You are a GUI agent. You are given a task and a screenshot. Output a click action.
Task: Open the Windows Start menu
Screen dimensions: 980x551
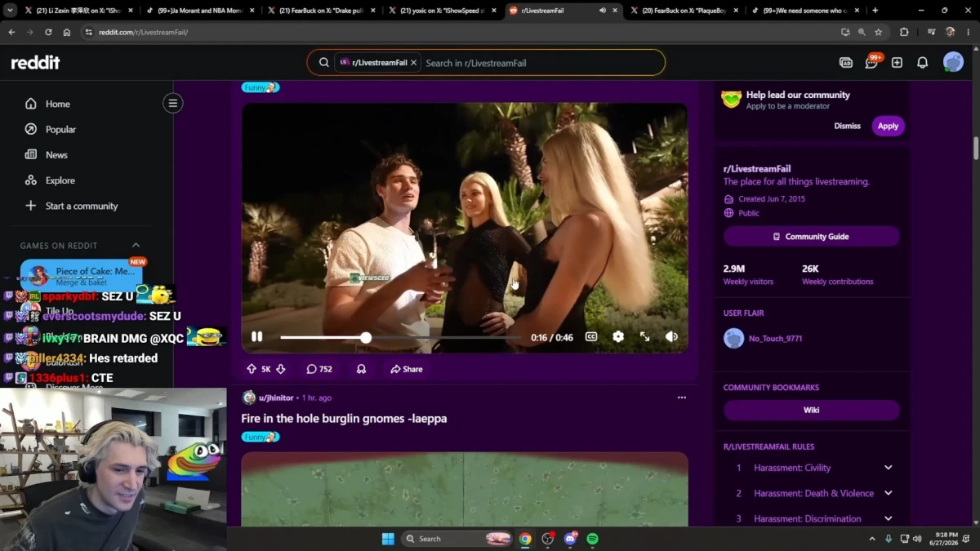coord(388,539)
